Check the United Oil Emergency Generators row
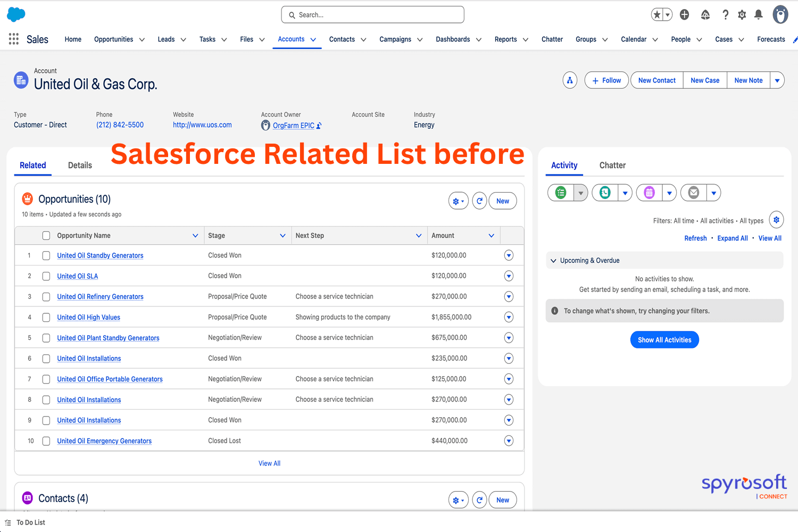This screenshot has width=798, height=532. coord(46,441)
